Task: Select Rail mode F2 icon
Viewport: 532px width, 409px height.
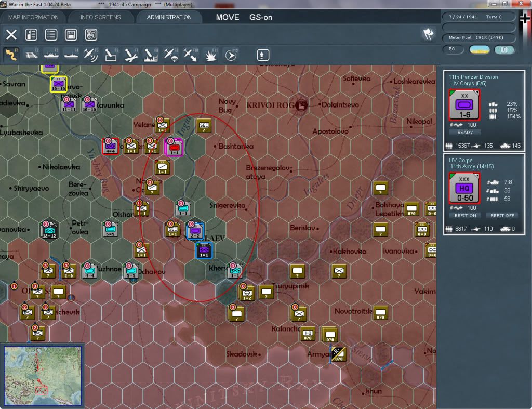Action: (32, 55)
